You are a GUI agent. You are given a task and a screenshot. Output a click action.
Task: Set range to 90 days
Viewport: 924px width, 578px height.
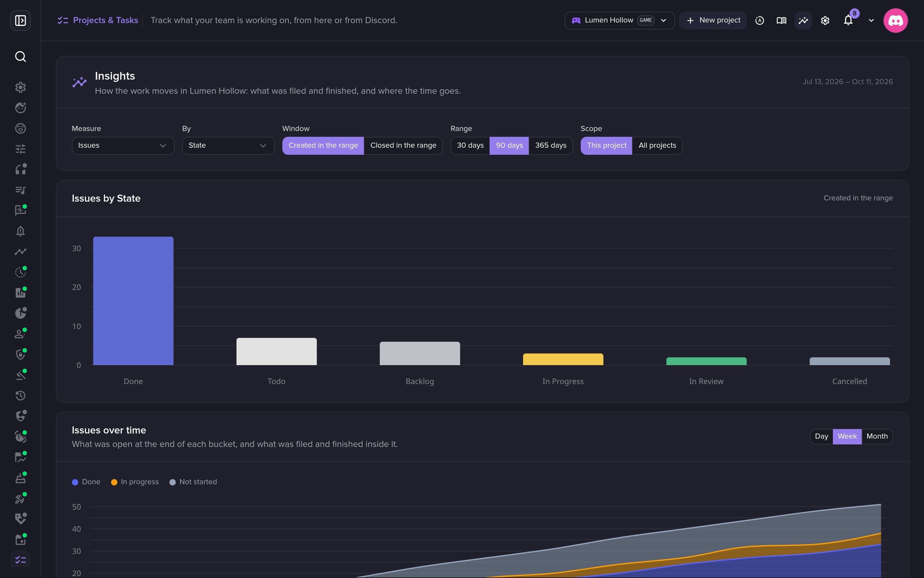point(509,146)
